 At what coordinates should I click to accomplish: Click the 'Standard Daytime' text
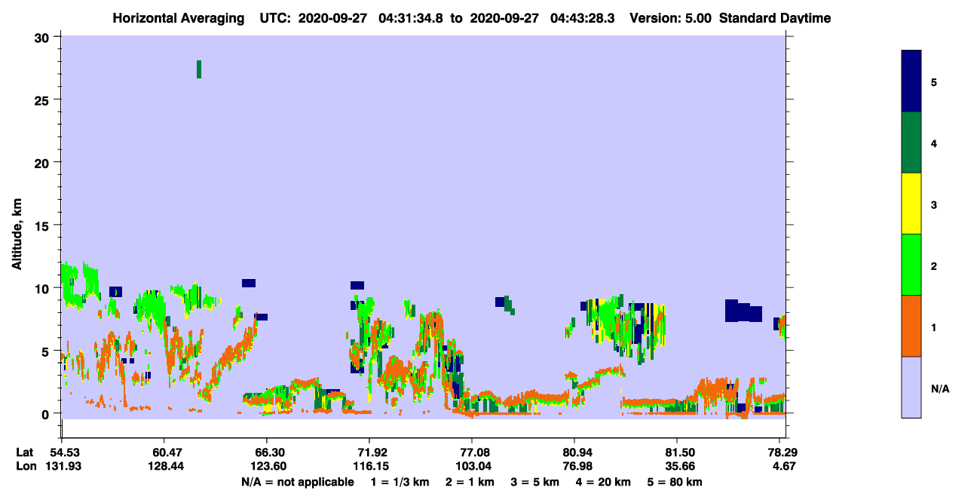(775, 18)
